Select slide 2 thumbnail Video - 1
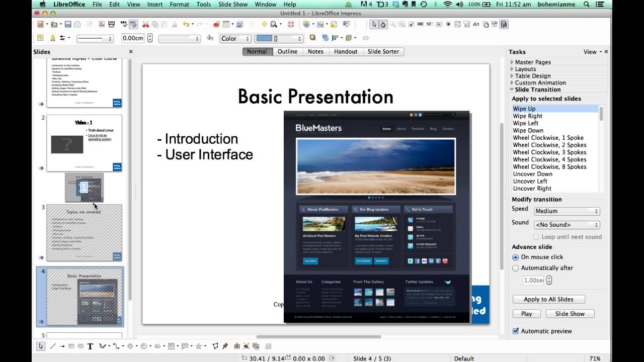Screen dimensions: 644x362 pos(84,143)
